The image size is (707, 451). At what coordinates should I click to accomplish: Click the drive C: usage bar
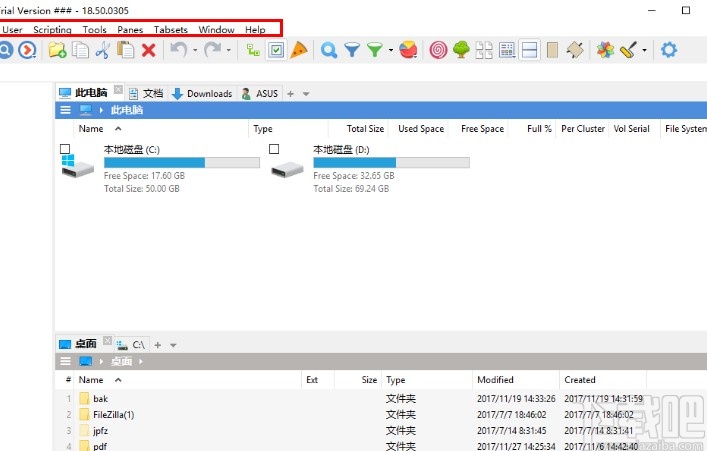click(182, 162)
